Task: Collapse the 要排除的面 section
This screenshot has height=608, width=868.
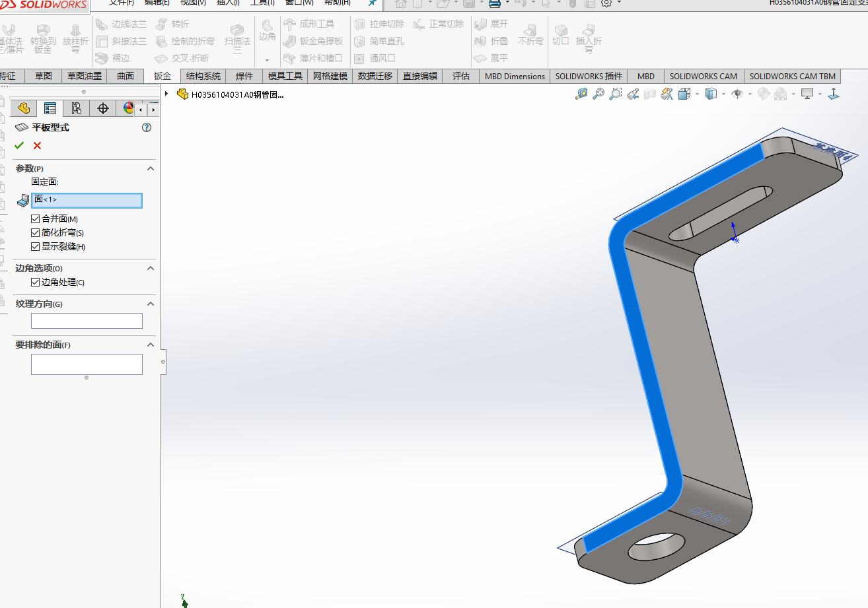Action: click(150, 345)
